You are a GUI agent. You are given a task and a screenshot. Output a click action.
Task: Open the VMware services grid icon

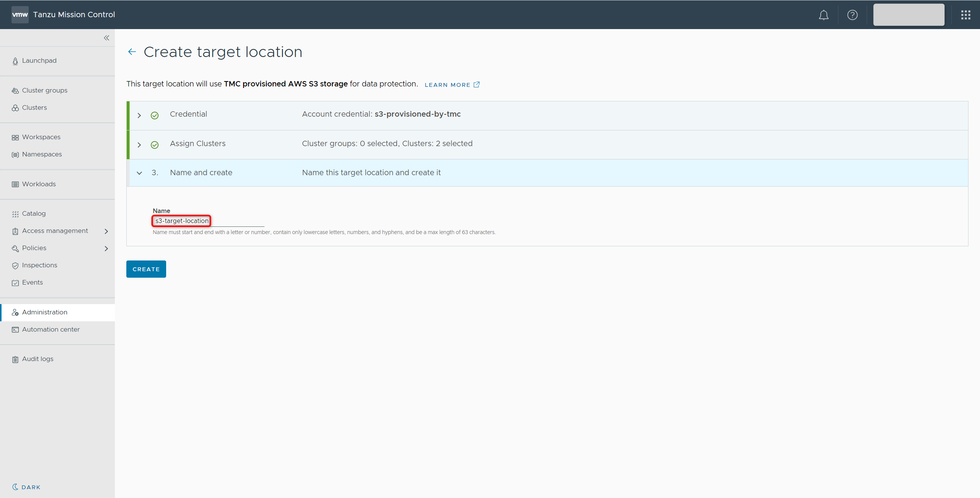(965, 15)
